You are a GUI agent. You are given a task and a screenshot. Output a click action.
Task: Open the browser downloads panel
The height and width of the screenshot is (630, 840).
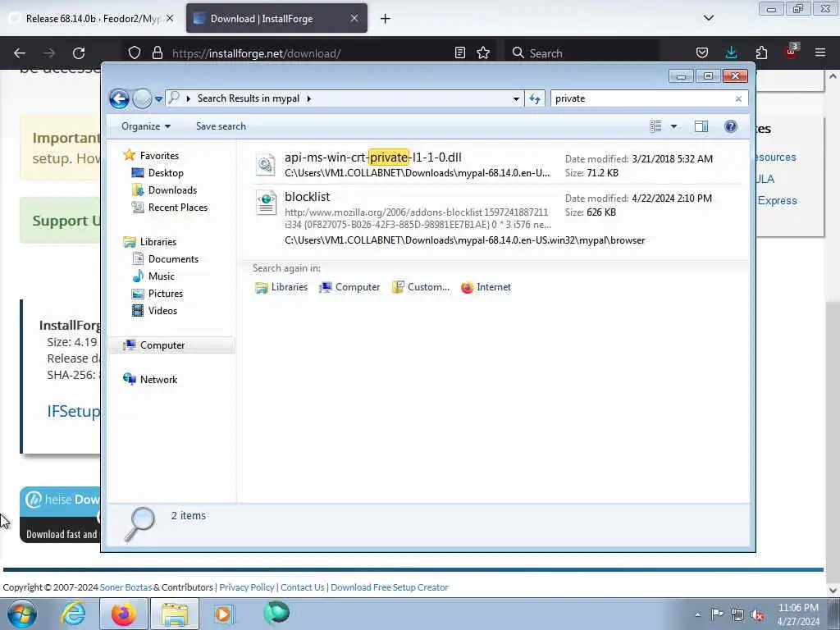(x=731, y=52)
